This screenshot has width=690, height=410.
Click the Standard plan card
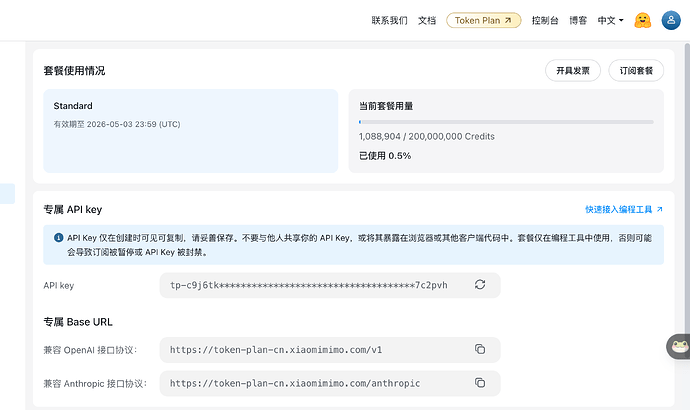click(191, 131)
